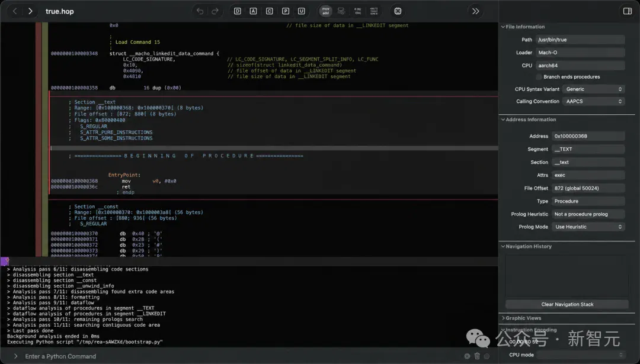Click the Attrs field exec
Viewport: 640px width, 364px height.
(x=588, y=175)
